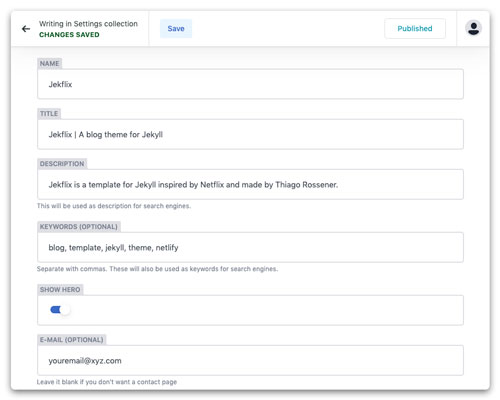Screen dimensions: 500x400
Task: Edit the Name field containing Jekflix
Action: point(250,84)
